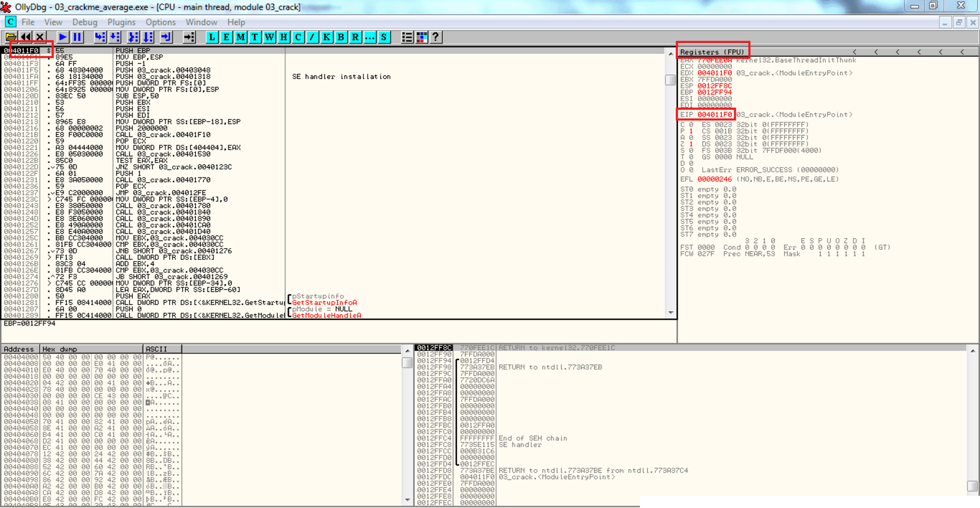Click the Trace into icon

133,37
